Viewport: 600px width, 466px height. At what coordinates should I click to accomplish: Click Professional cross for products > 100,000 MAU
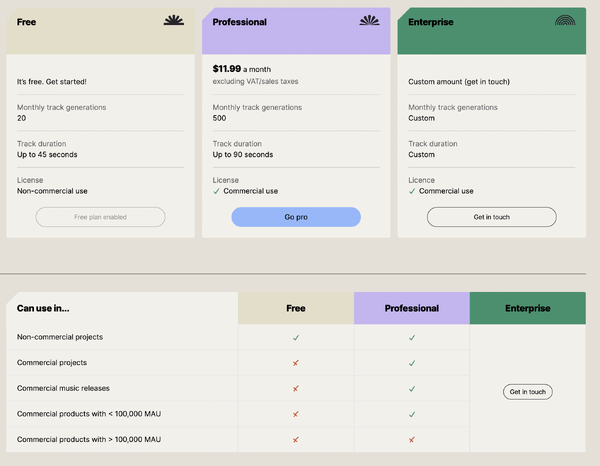click(x=412, y=440)
